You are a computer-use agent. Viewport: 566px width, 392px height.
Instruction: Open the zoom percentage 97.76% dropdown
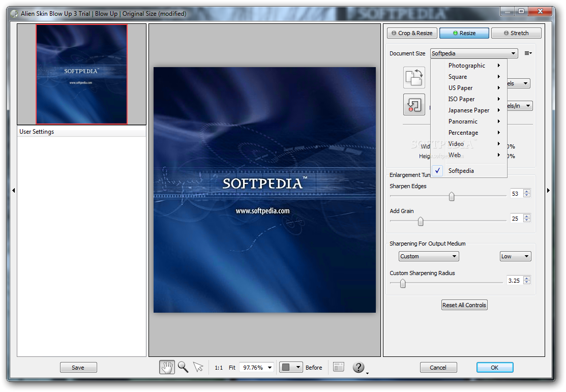coord(257,368)
